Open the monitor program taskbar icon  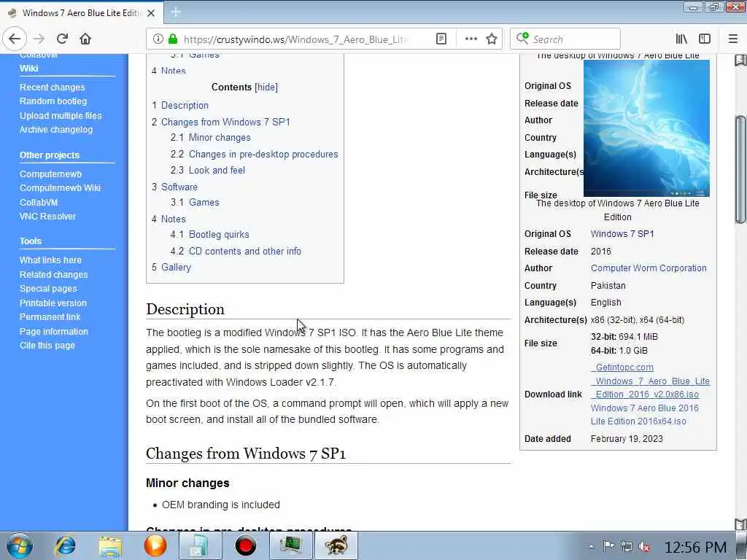pos(290,545)
